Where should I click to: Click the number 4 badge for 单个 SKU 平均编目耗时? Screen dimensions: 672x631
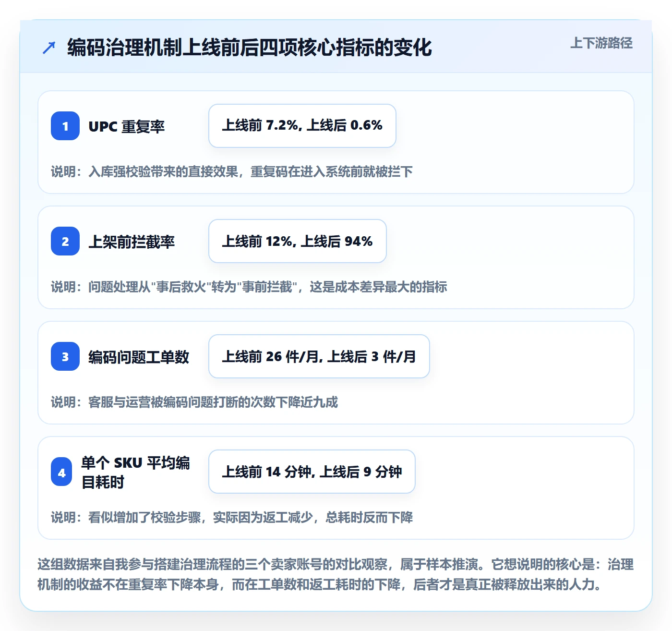click(62, 472)
